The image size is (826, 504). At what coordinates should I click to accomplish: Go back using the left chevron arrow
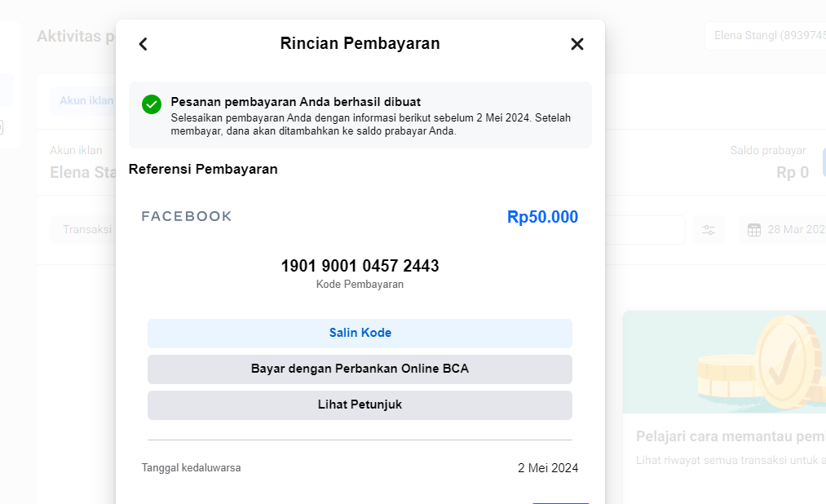(144, 44)
